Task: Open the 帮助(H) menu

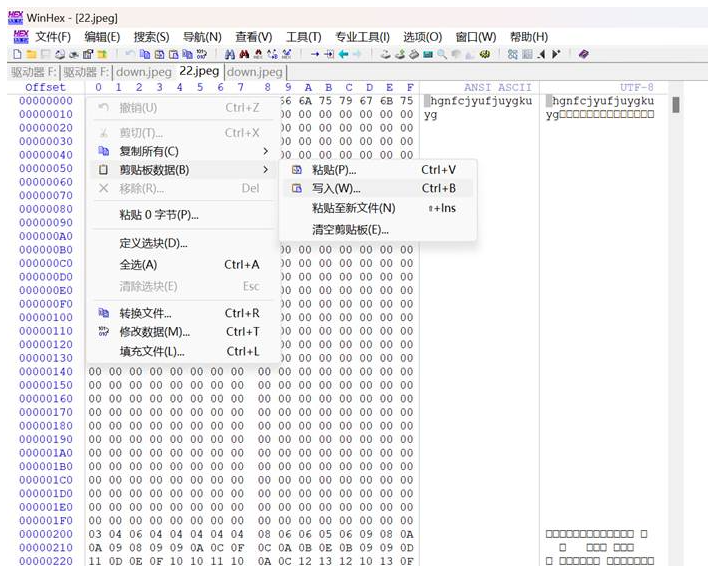Action: 529,37
